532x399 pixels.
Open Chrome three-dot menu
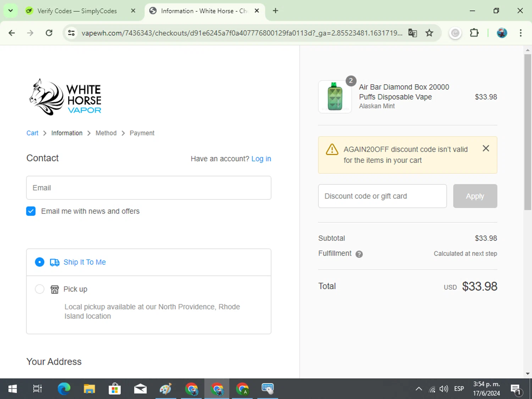(521, 33)
